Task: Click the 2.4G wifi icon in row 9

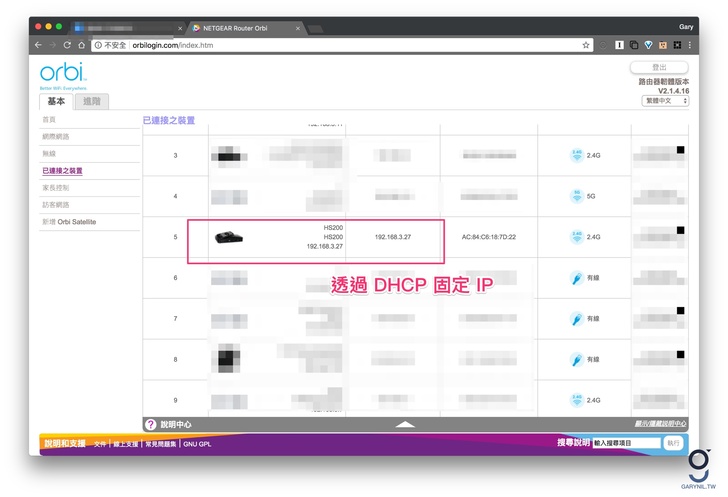Action: pyautogui.click(x=577, y=400)
